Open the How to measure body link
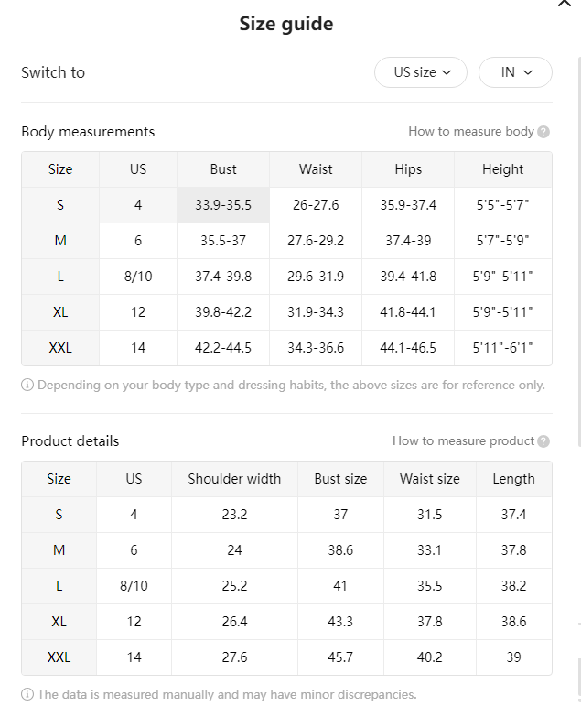 (471, 131)
